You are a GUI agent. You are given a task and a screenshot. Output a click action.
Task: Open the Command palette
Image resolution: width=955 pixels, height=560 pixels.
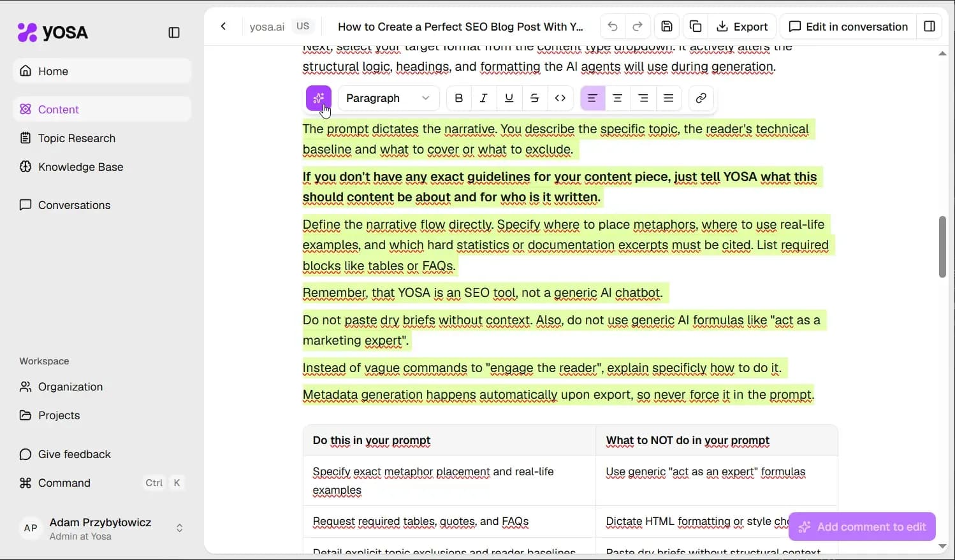pos(102,483)
